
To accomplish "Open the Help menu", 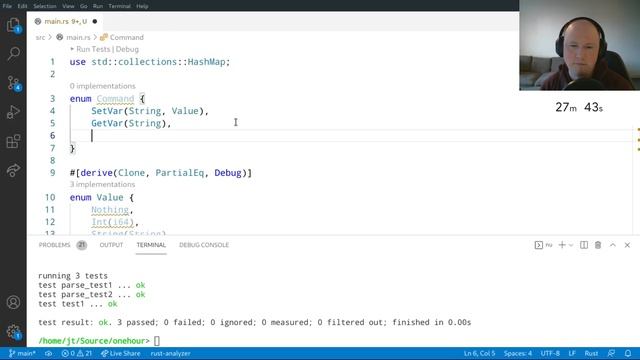I will pos(142,6).
